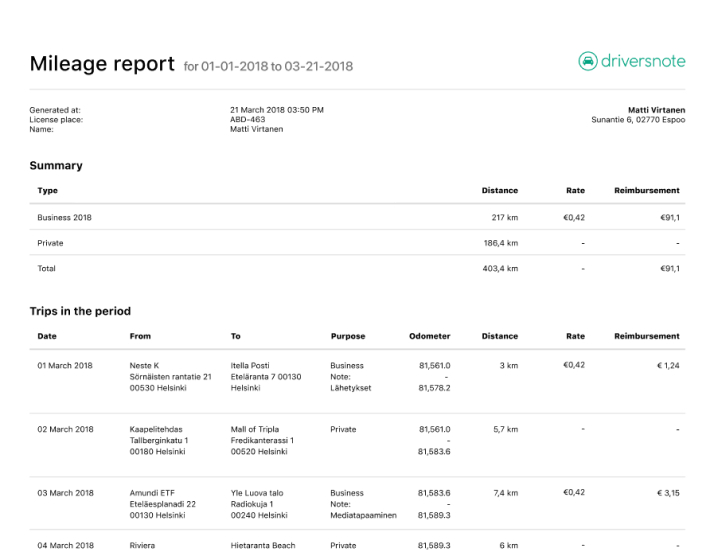The width and height of the screenshot is (714, 550).
Task: Click the From column header
Action: pos(140,336)
